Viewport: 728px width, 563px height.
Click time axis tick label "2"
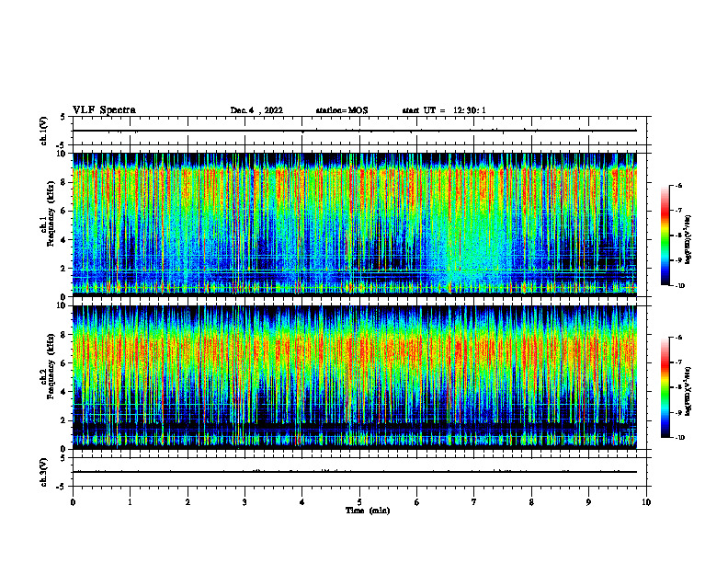[188, 502]
